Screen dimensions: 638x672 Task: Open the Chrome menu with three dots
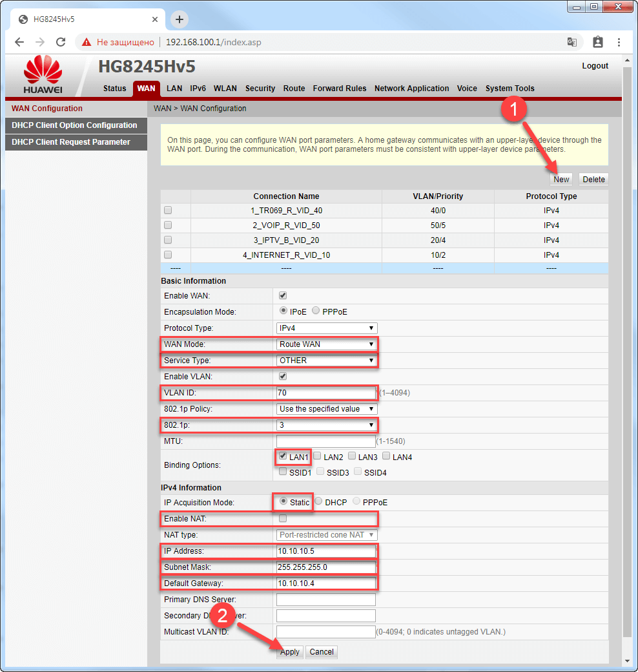[618, 41]
